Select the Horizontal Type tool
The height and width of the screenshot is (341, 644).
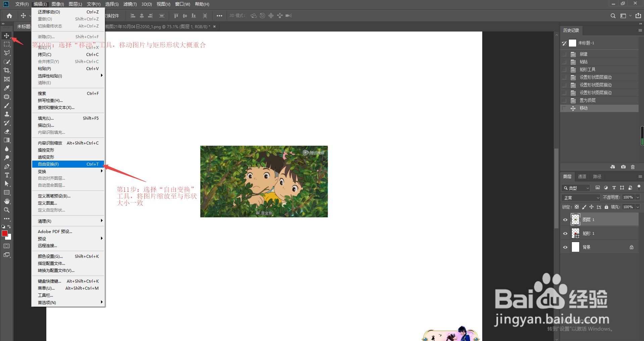(x=7, y=175)
